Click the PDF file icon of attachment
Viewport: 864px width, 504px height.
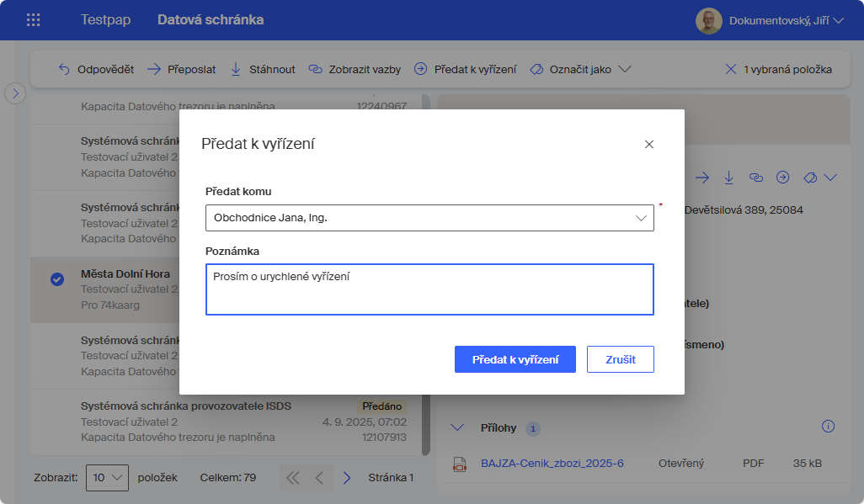pos(460,464)
